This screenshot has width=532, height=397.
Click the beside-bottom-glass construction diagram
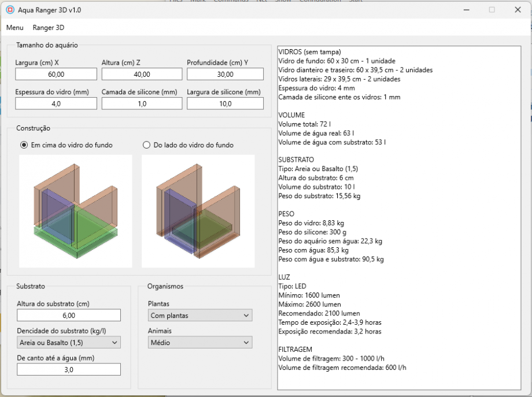(x=198, y=211)
